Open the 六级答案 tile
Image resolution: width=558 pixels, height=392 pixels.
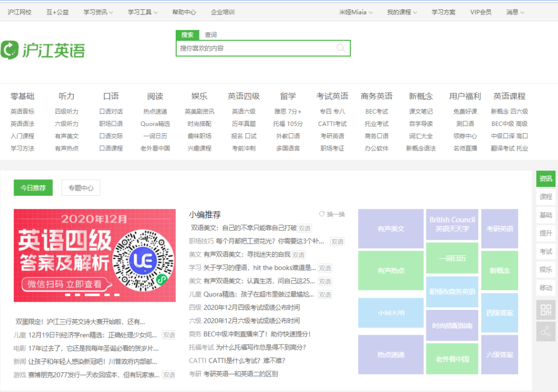pyautogui.click(x=500, y=355)
